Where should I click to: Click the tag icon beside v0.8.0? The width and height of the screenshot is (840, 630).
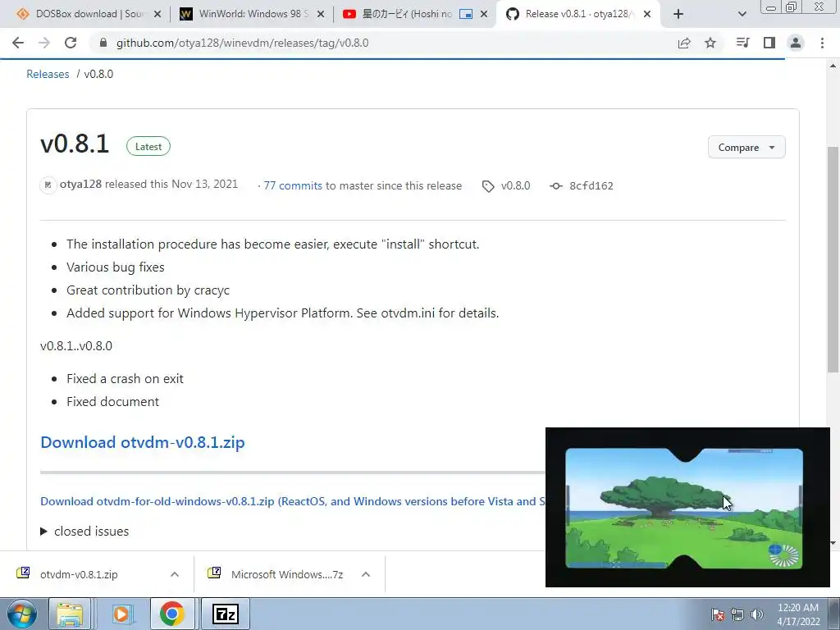click(487, 186)
